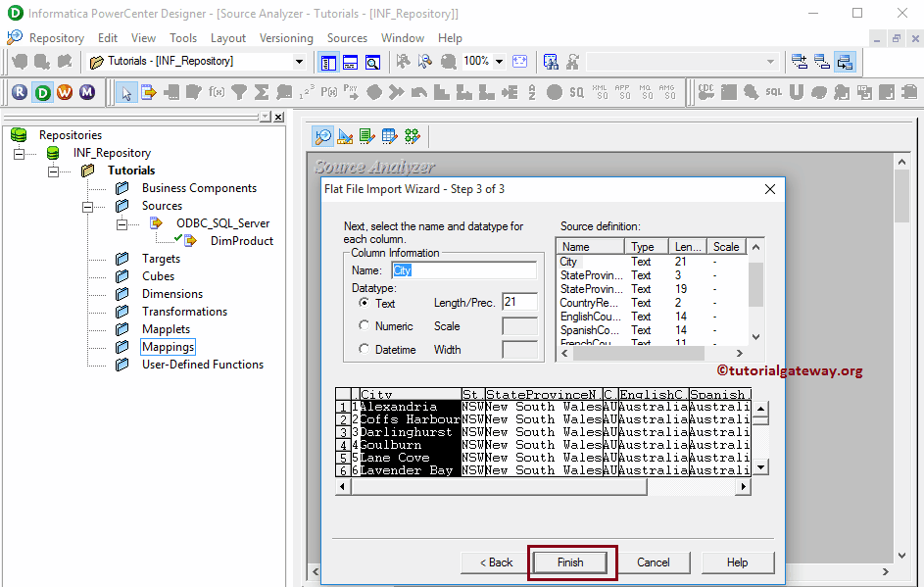Select the User-Defined Functions tree item
This screenshot has height=587, width=924.
point(202,365)
